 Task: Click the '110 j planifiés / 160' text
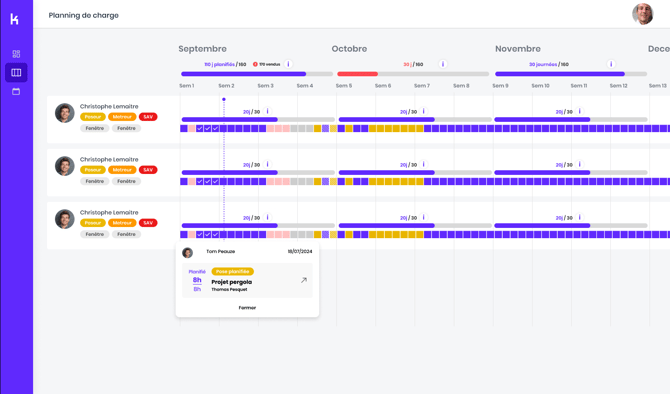tap(225, 65)
